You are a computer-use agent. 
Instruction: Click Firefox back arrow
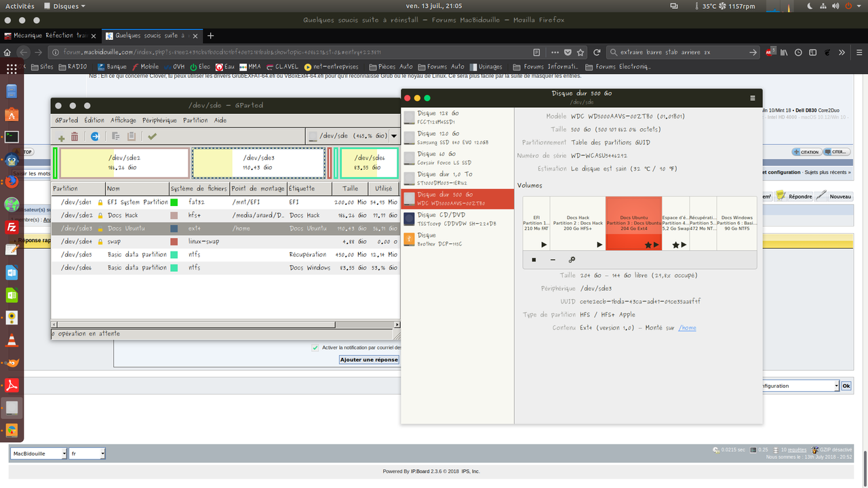[24, 52]
